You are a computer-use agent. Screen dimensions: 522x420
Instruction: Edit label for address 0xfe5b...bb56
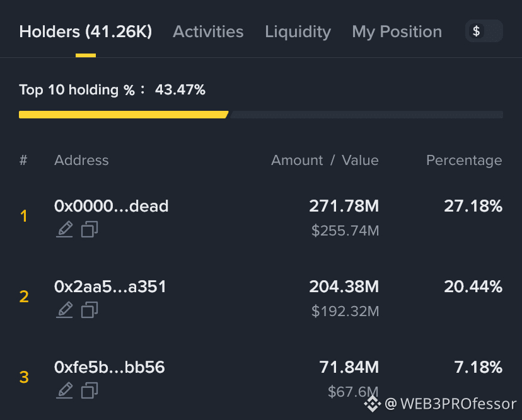click(x=64, y=390)
